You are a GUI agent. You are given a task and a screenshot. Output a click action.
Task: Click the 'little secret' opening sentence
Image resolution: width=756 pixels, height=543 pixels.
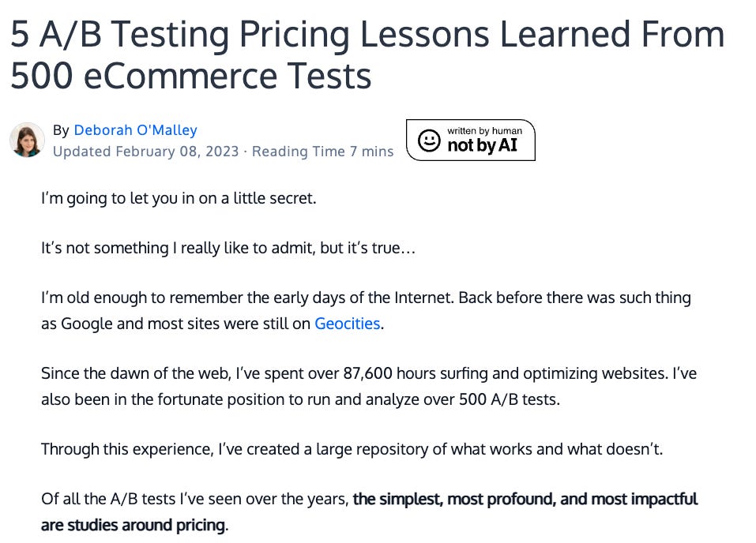pos(179,198)
